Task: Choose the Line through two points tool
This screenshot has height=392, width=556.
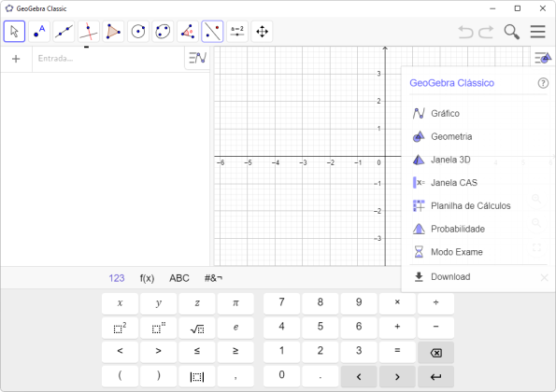Action: pos(64,32)
